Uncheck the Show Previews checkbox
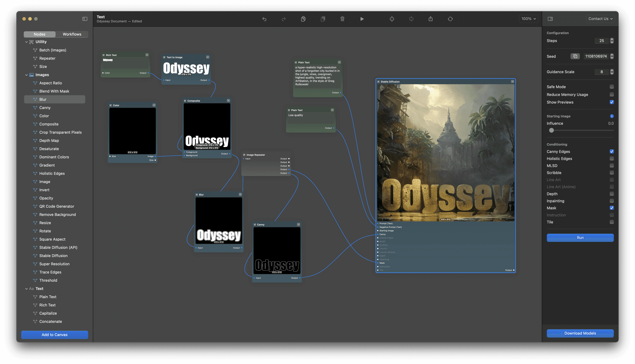The height and width of the screenshot is (364, 635). 611,102
